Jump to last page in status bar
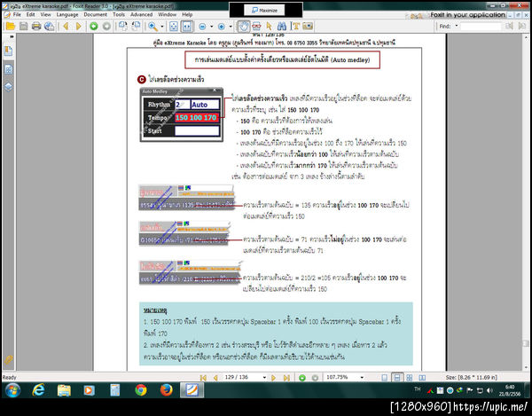 pyautogui.click(x=286, y=378)
